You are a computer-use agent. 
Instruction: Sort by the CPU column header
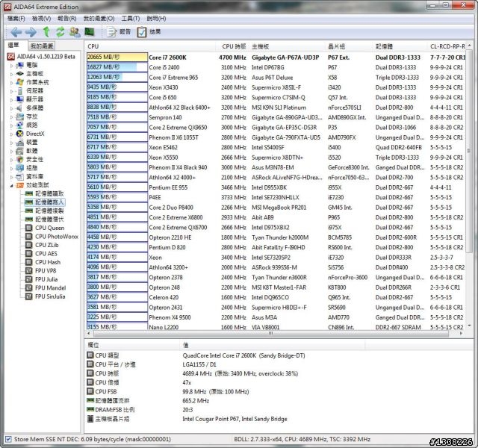tap(151, 46)
